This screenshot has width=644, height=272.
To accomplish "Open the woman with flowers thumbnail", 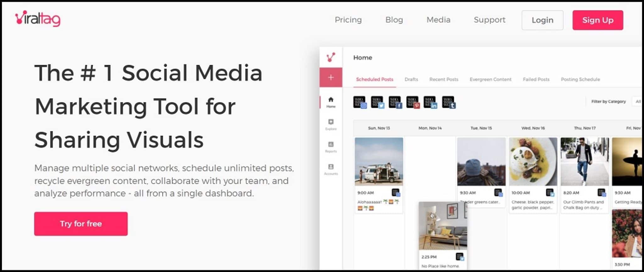I will coord(627,234).
